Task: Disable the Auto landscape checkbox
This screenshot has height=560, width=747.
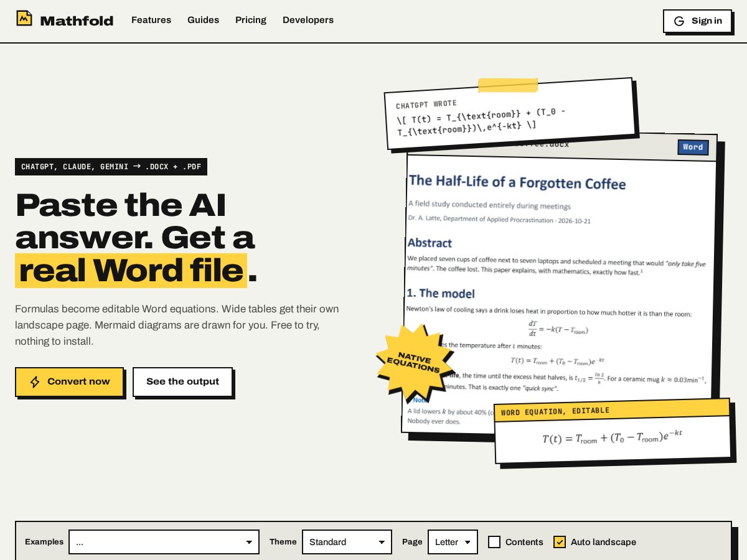Action: click(x=560, y=542)
